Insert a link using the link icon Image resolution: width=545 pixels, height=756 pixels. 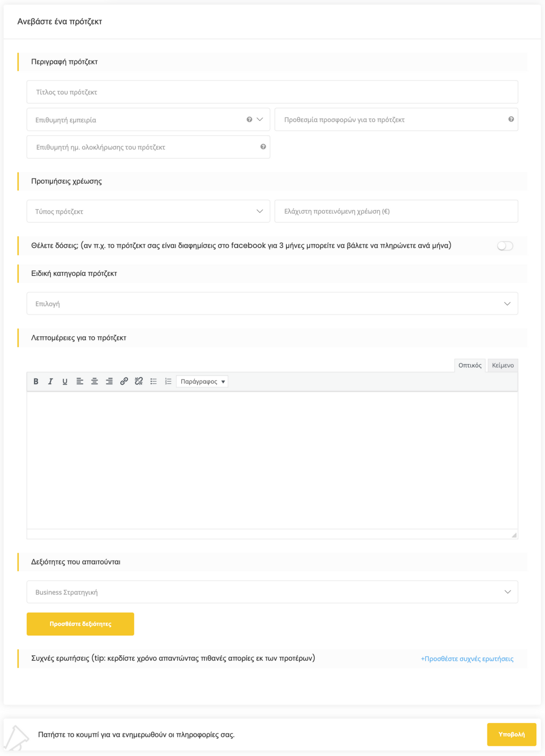point(124,382)
